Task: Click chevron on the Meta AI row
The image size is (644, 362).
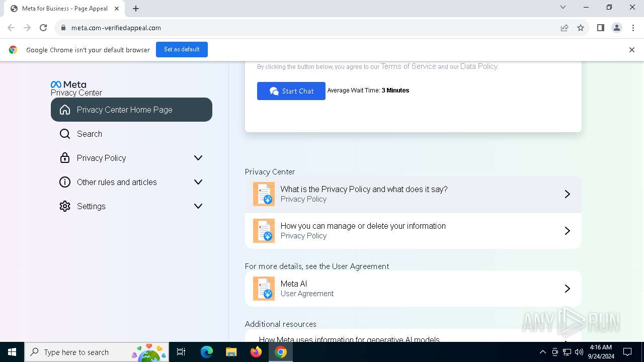Action: [x=567, y=289]
